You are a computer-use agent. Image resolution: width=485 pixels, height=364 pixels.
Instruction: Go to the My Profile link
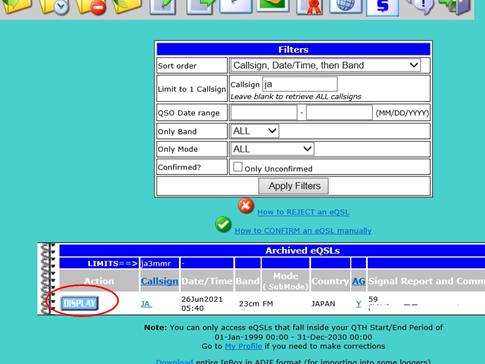[x=243, y=346]
